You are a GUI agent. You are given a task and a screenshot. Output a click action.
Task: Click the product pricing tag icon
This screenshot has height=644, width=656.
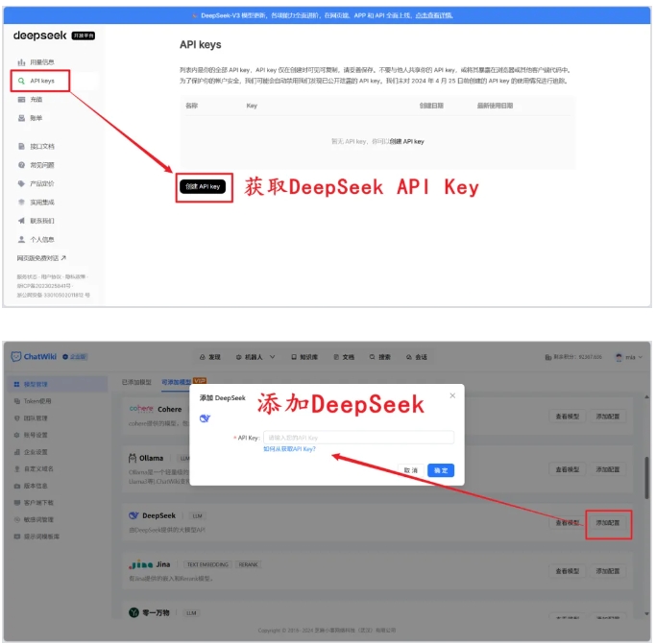[x=21, y=183]
